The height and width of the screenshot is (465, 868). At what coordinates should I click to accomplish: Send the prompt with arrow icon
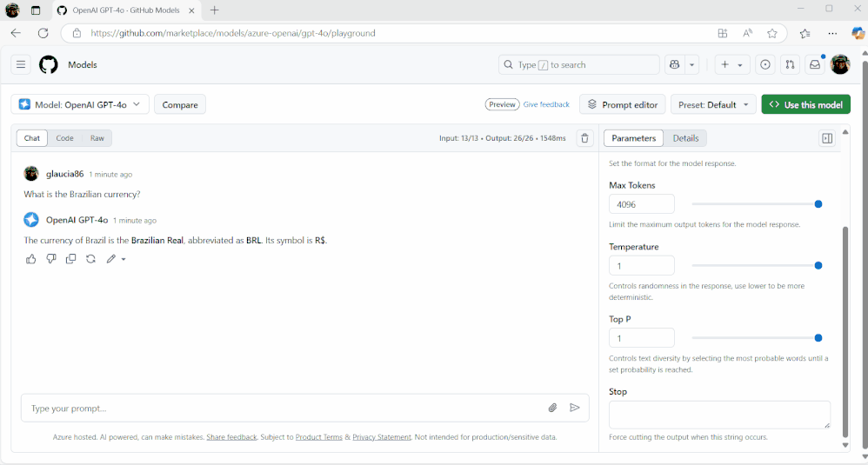click(x=575, y=408)
